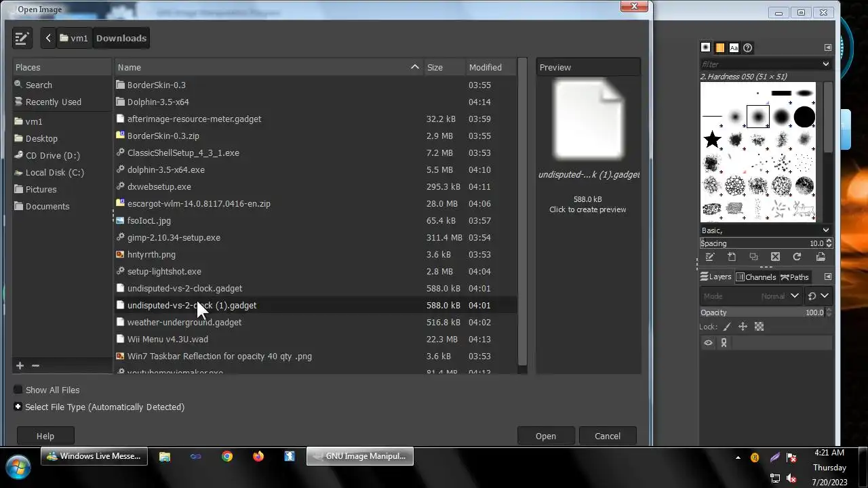868x488 pixels.
Task: Select the fsoIocL.jpg file
Action: coord(315,220)
